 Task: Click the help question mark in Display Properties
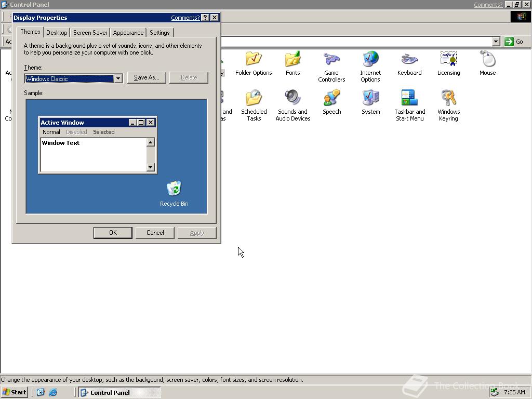[x=205, y=18]
